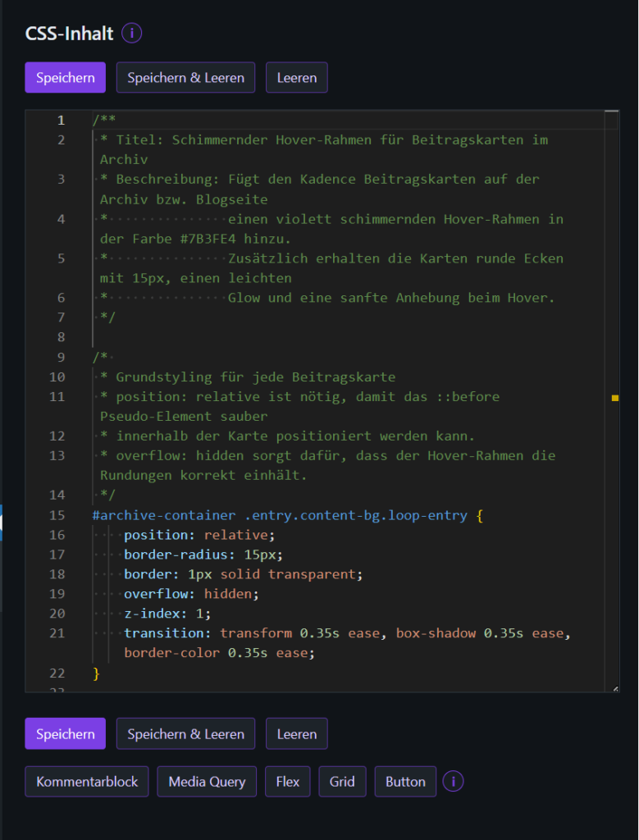
Task: Click the 'CSS-Inhalt' heading
Action: click(69, 34)
